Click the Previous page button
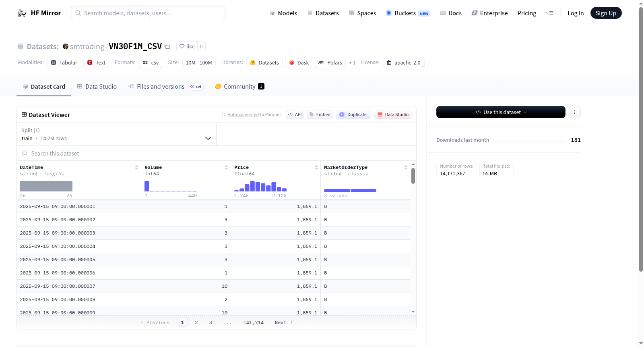 point(155,322)
